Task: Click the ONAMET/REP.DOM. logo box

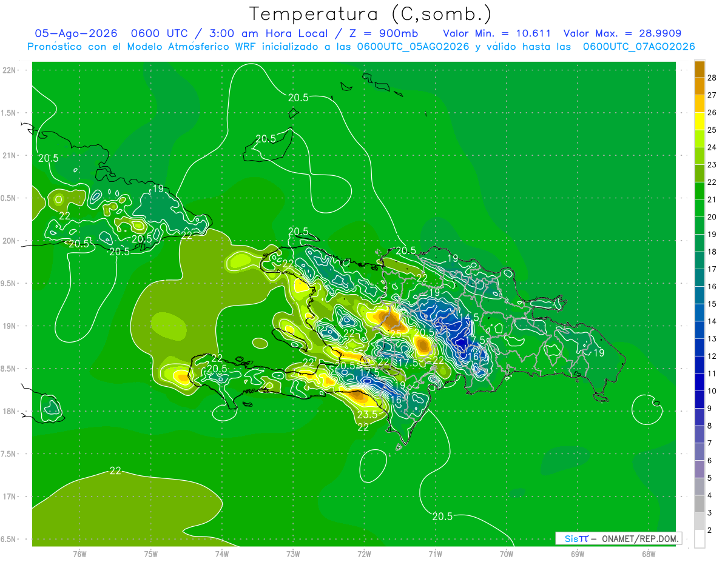Action: tap(619, 538)
